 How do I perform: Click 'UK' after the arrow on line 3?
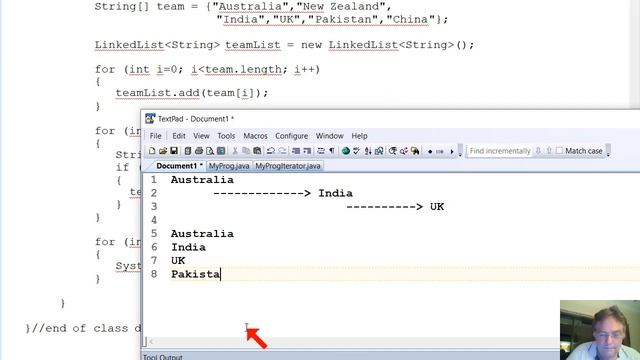(437, 207)
